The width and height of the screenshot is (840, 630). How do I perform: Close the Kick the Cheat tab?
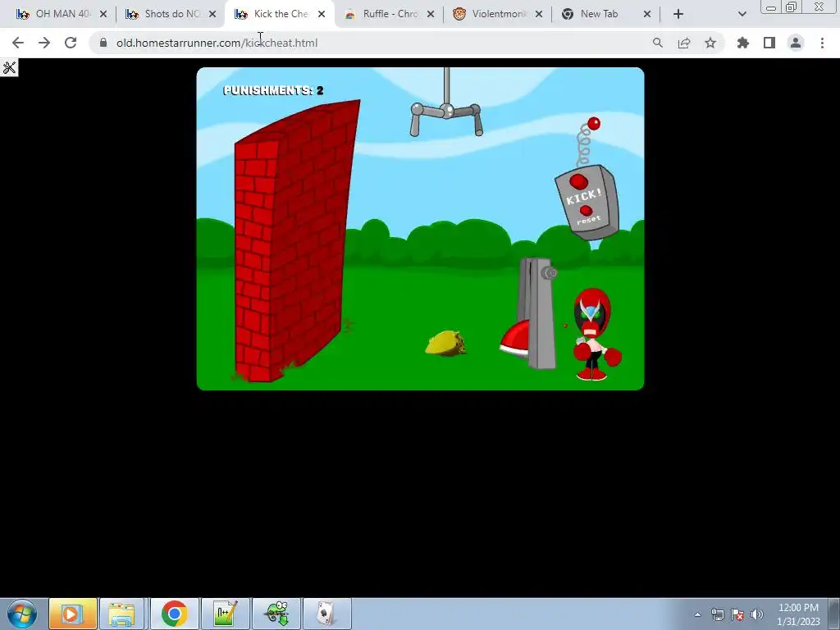pos(322,14)
